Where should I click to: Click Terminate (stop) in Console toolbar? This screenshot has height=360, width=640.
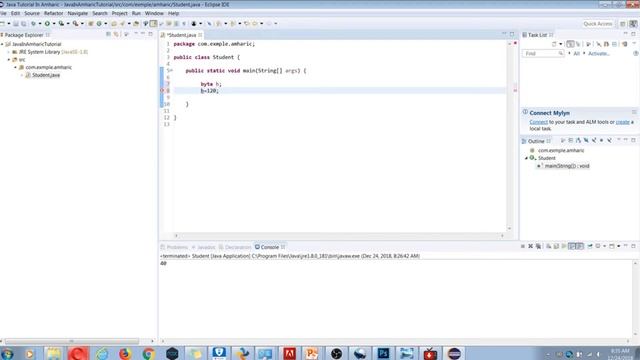(522, 246)
